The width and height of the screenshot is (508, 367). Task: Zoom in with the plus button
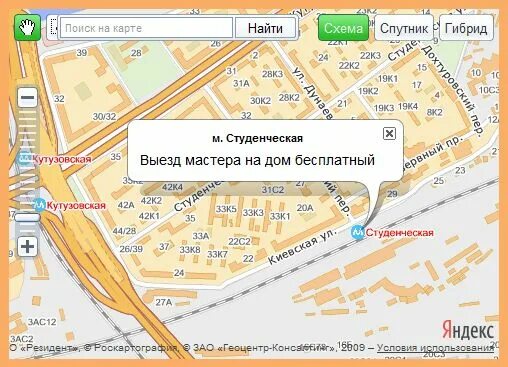[27, 247]
